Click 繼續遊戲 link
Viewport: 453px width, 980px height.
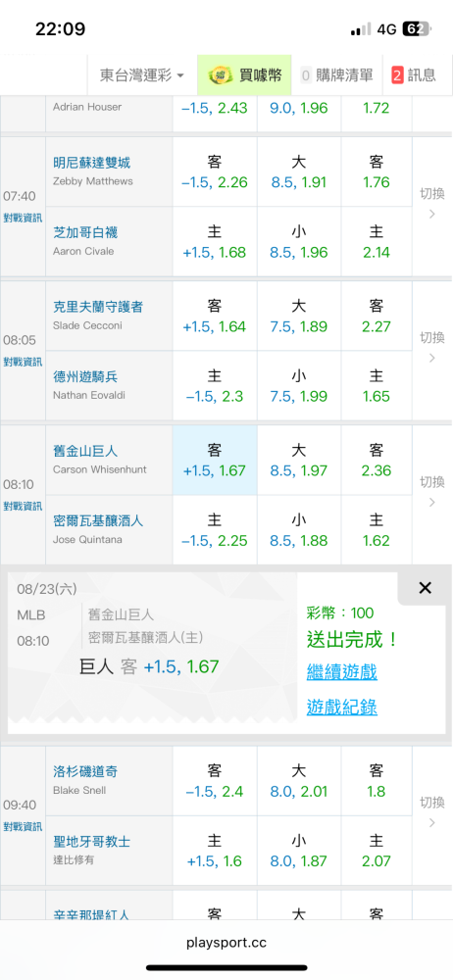point(341,672)
